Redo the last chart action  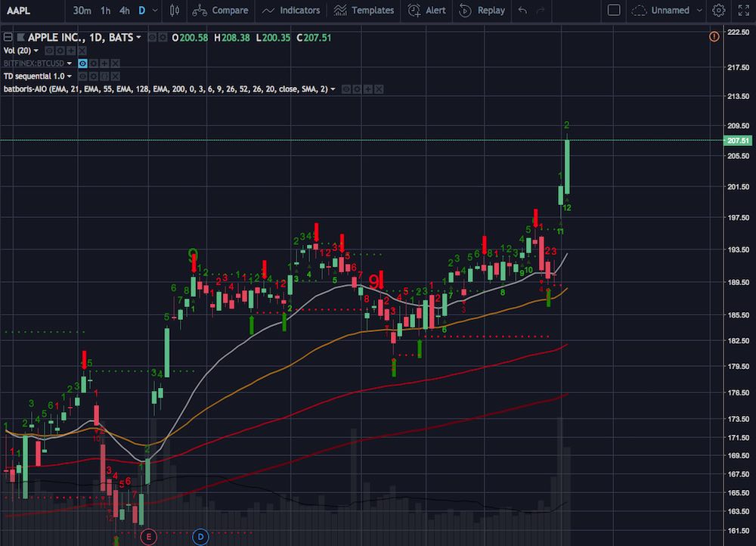click(x=541, y=10)
